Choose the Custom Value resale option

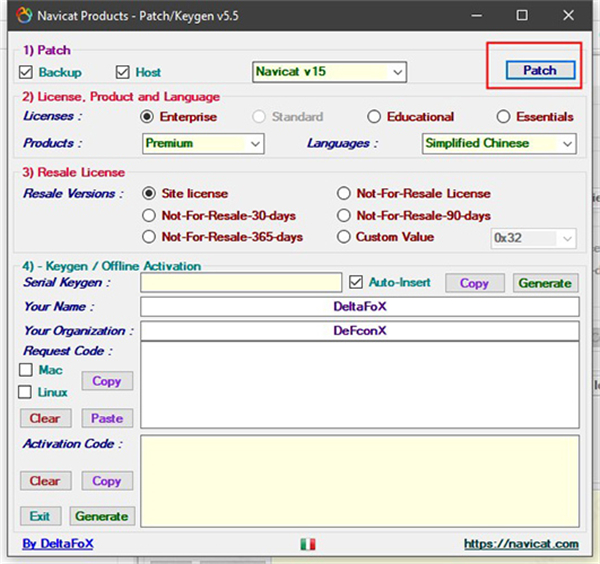point(345,237)
